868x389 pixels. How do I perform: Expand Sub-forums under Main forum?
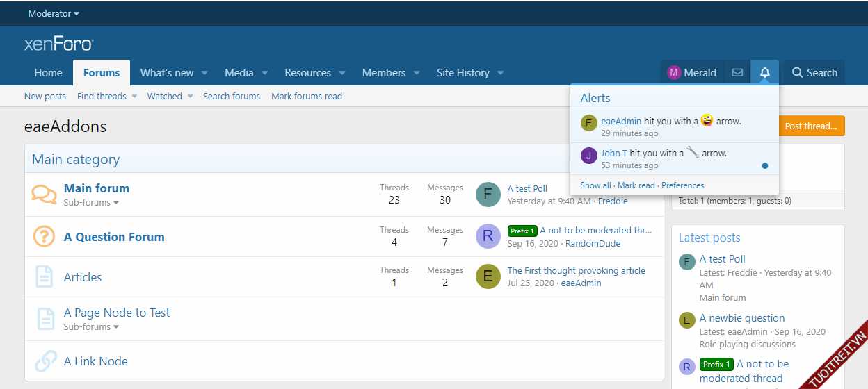[91, 203]
